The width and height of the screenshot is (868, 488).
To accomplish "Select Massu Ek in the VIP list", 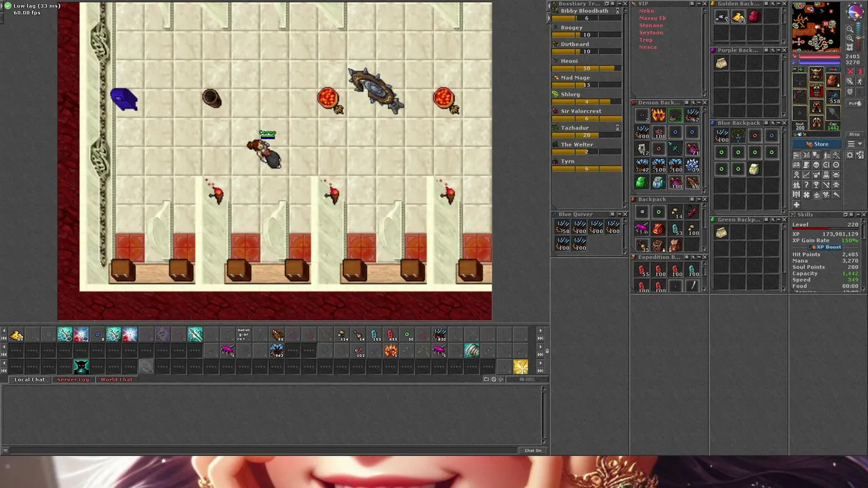I will 653,18.
